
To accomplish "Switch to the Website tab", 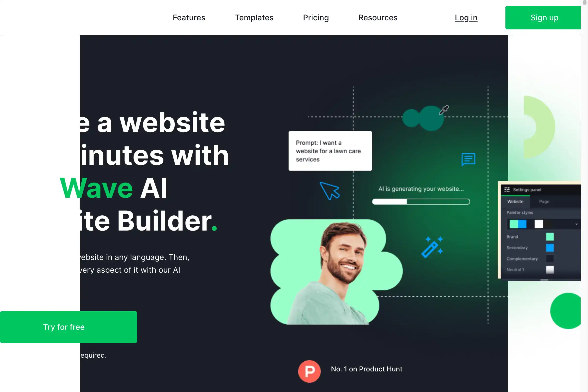I will [515, 202].
